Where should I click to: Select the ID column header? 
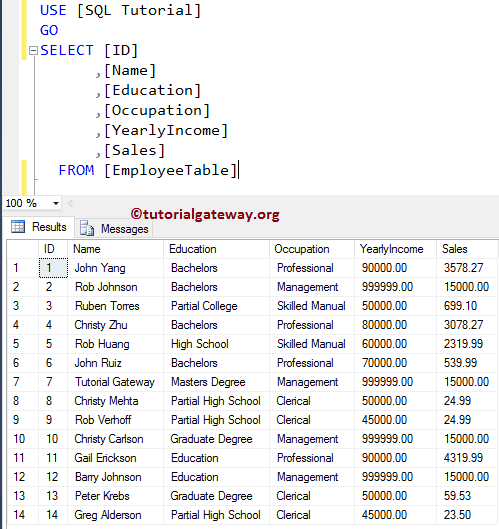pos(53,249)
